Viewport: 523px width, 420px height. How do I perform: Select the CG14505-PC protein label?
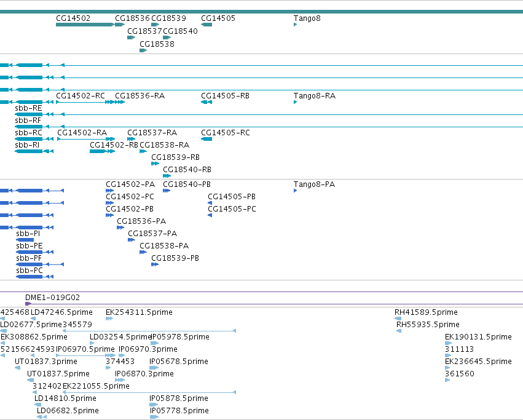coord(232,209)
